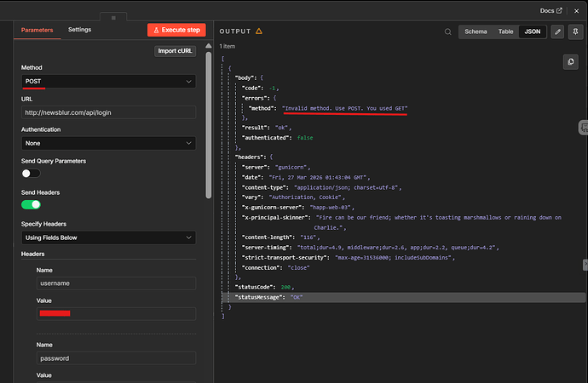
Task: Close the node panel with X
Action: pyautogui.click(x=577, y=10)
